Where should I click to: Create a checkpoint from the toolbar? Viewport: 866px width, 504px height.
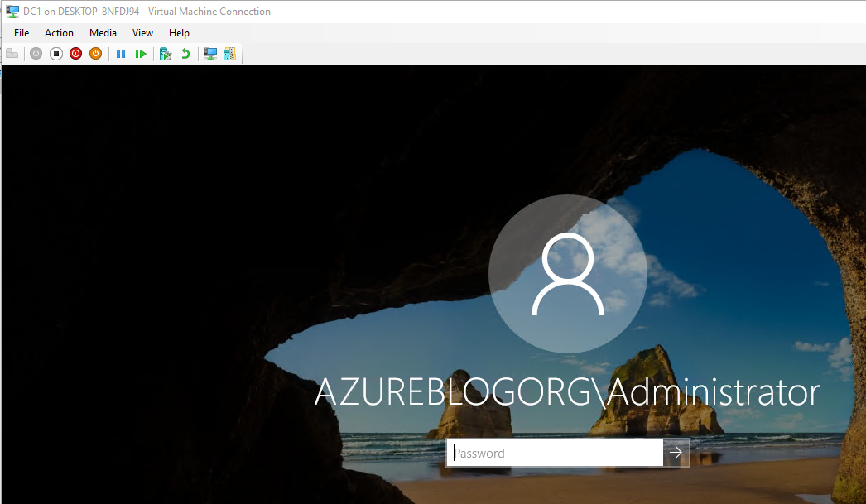point(166,54)
